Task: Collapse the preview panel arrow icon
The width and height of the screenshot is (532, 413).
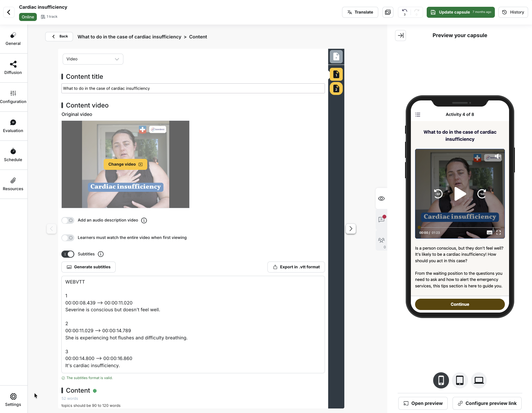Action: pos(401,36)
